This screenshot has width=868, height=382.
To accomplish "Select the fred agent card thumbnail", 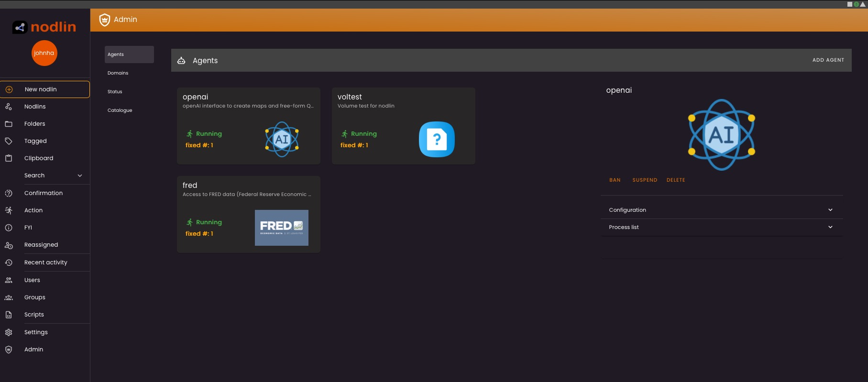I will [x=281, y=228].
